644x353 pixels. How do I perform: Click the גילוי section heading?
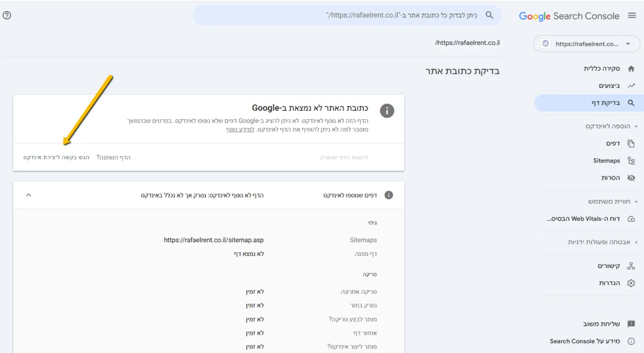tap(372, 223)
